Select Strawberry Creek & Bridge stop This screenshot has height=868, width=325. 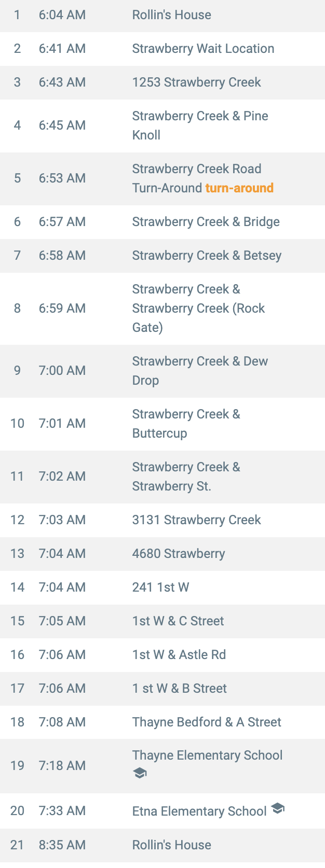pos(162,222)
